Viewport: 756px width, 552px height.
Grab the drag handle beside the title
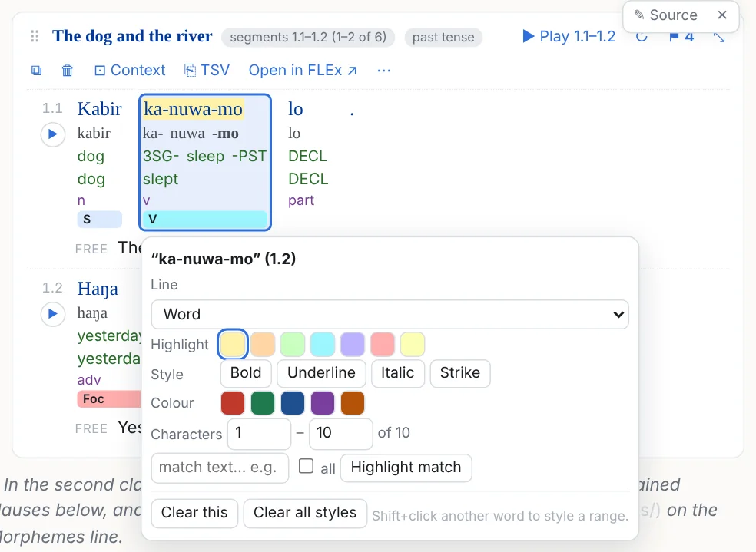point(35,36)
